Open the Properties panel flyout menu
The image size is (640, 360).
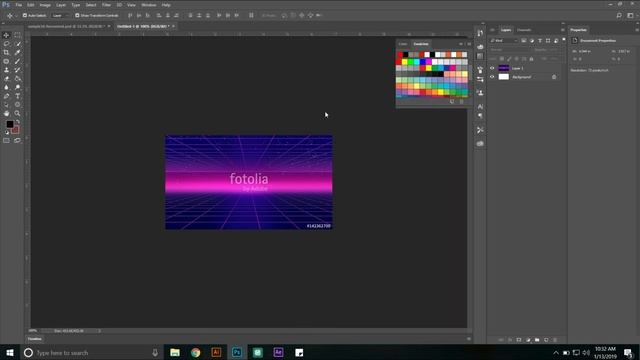pos(636,30)
